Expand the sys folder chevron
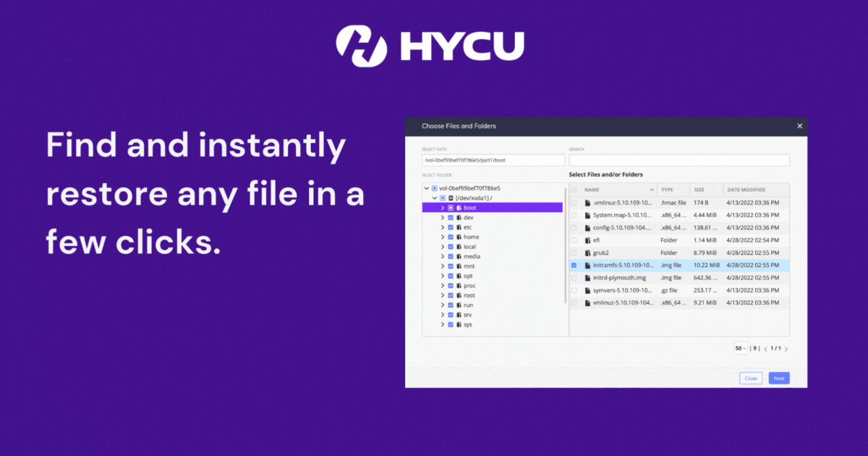The width and height of the screenshot is (868, 456). [x=443, y=325]
